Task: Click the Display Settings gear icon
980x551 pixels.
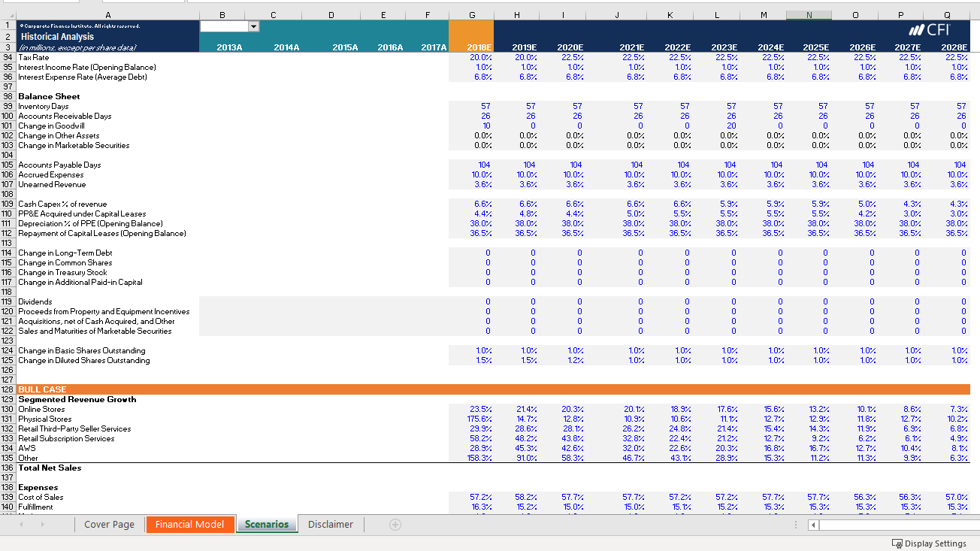Action: coord(899,543)
